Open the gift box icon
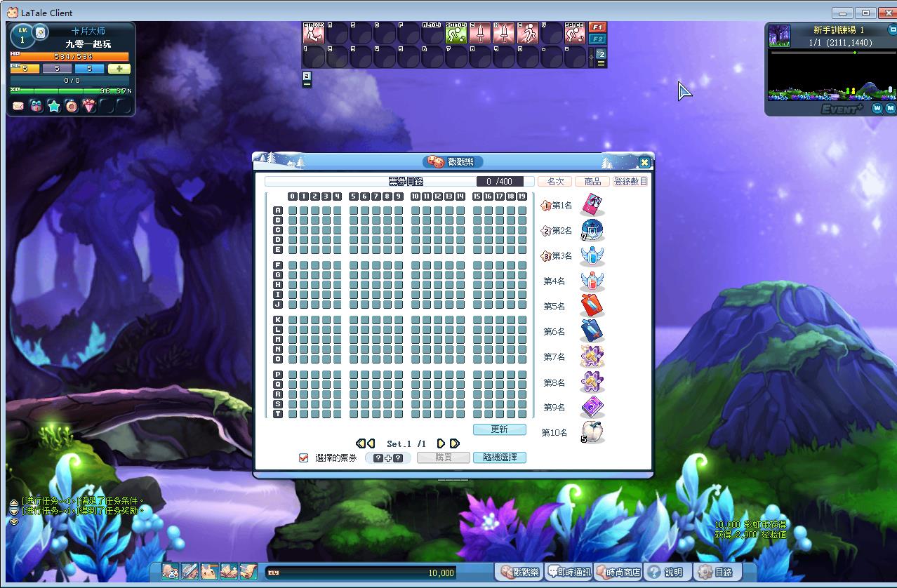 (x=36, y=106)
